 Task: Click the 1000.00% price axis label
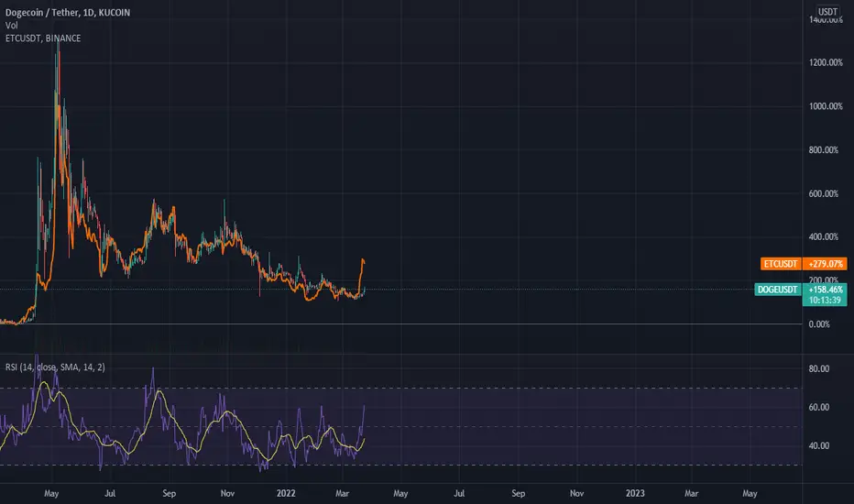point(826,106)
